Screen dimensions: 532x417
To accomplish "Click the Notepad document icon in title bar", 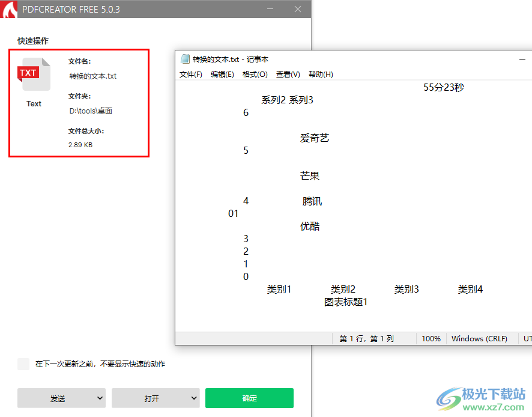I will pyautogui.click(x=185, y=59).
